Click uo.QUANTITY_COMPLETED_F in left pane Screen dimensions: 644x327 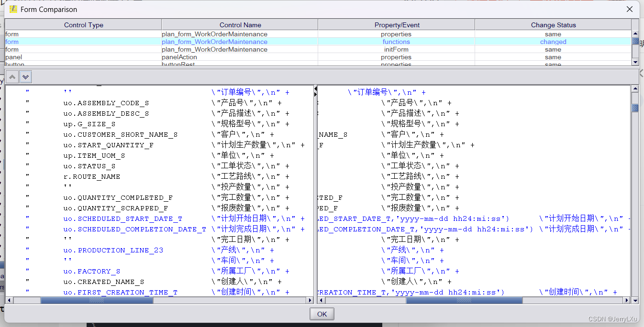(118, 198)
